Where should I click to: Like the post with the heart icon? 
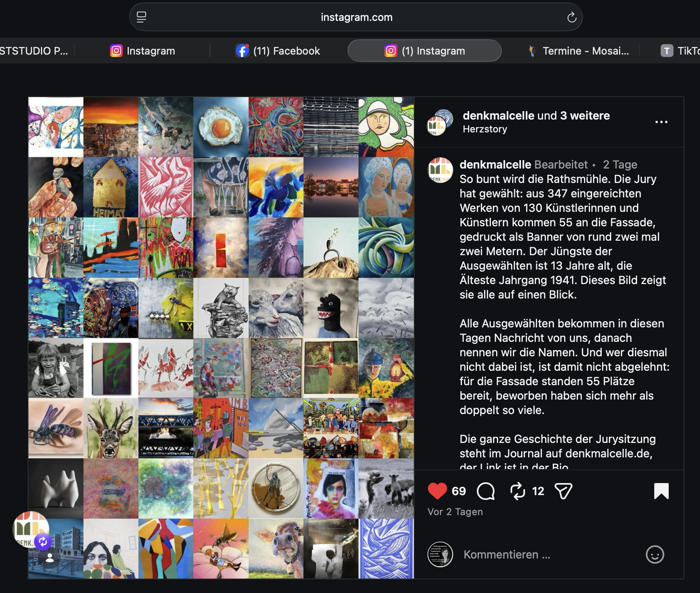click(437, 491)
